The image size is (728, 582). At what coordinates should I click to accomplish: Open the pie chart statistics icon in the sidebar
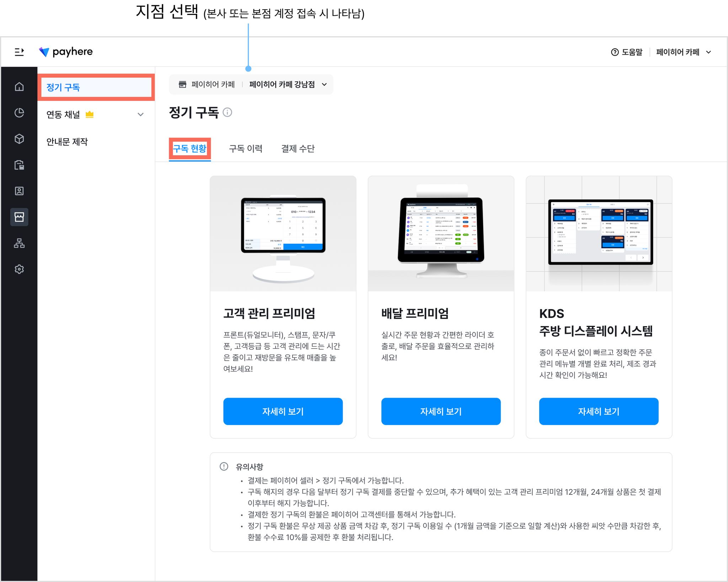(19, 113)
